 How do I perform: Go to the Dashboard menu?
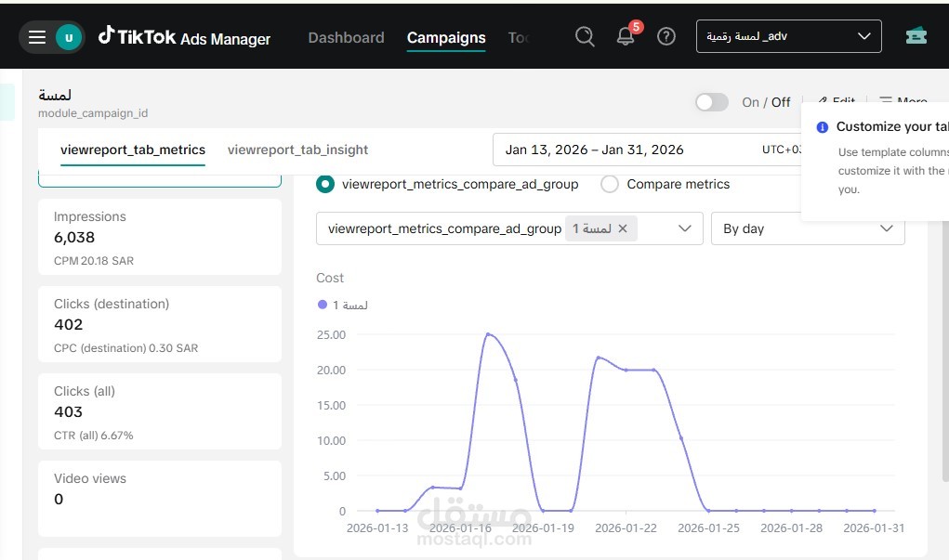[346, 38]
